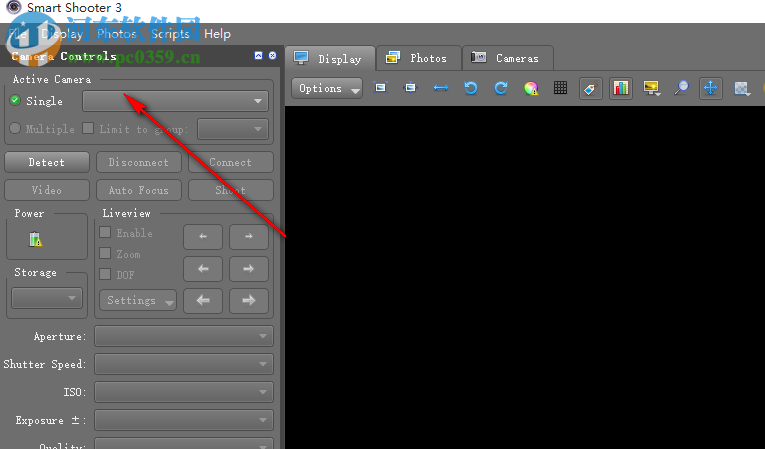Click the Detect button
Screen dimensions: 765x449
pos(47,162)
